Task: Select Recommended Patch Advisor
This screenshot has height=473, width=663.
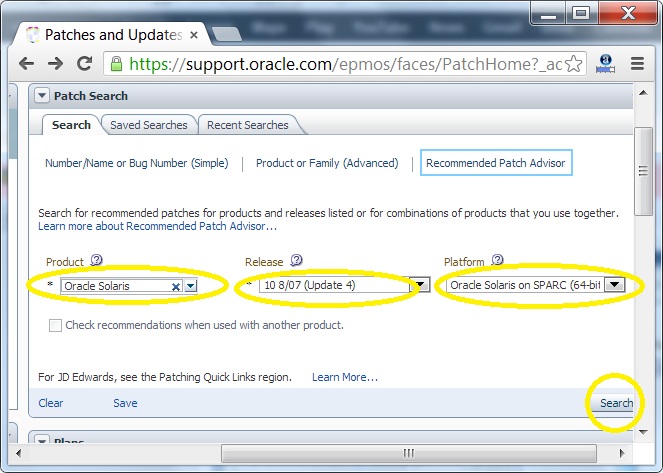Action: [496, 163]
